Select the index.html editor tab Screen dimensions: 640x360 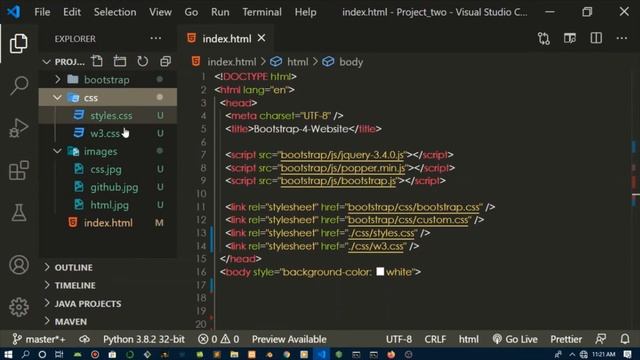(227, 39)
